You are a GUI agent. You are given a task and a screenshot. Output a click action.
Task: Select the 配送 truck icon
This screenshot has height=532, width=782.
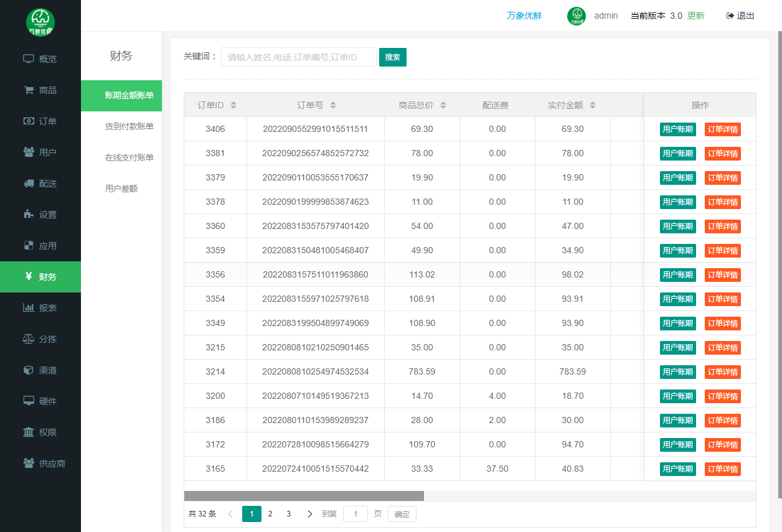(29, 184)
